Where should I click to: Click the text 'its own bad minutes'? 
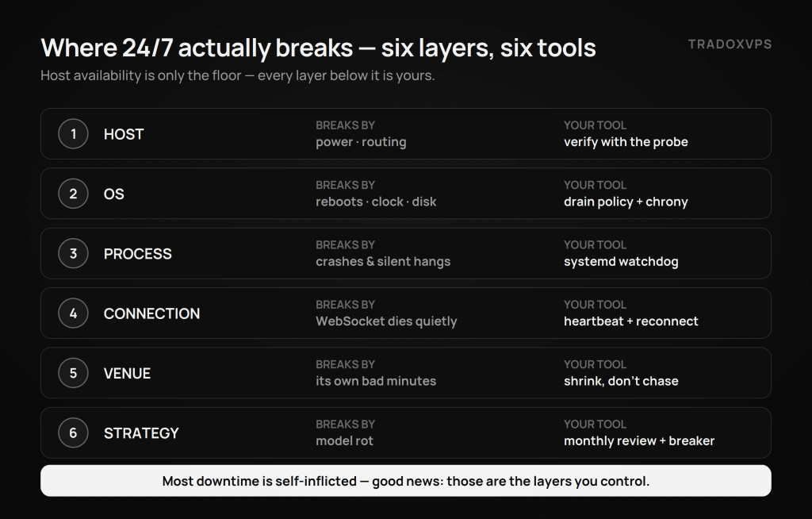point(376,381)
